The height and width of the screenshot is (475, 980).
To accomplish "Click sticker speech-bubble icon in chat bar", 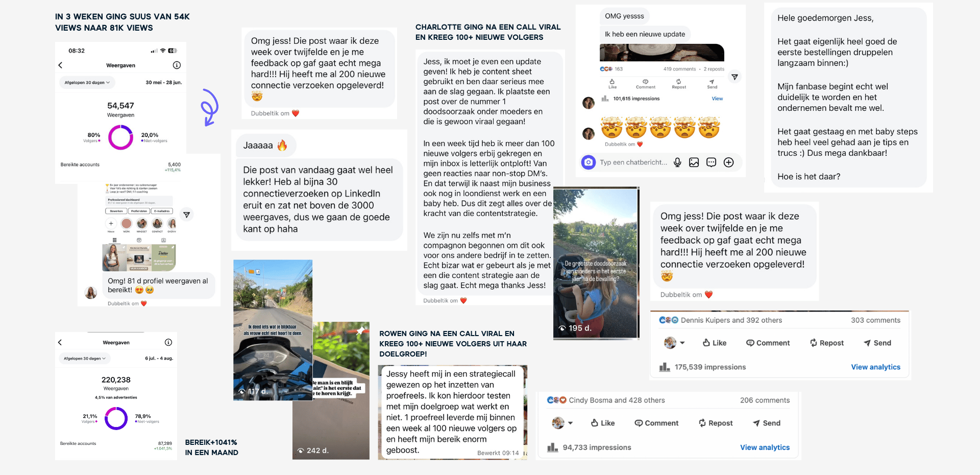I will [x=712, y=162].
